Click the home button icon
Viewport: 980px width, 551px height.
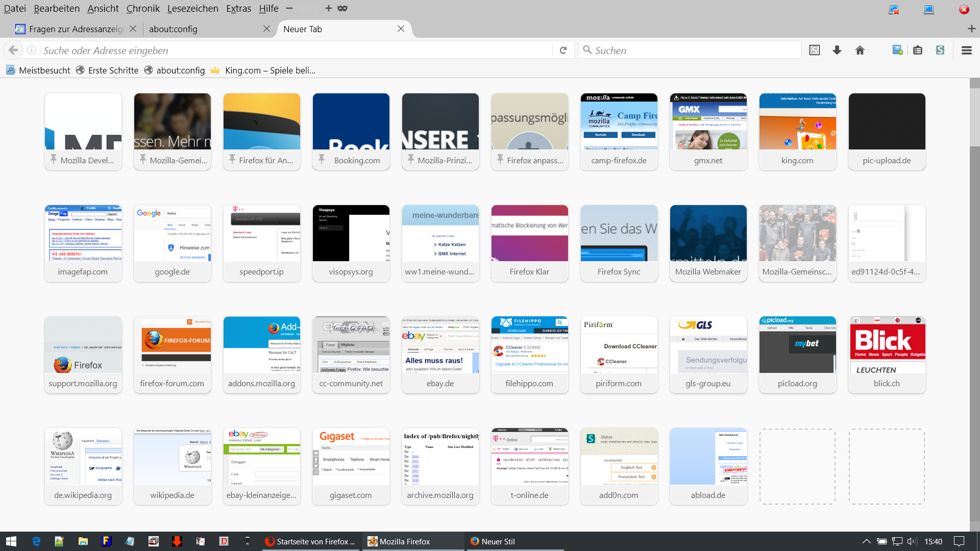tap(860, 50)
